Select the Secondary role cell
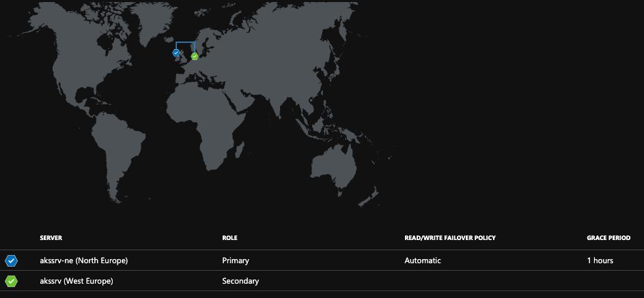 click(x=240, y=281)
